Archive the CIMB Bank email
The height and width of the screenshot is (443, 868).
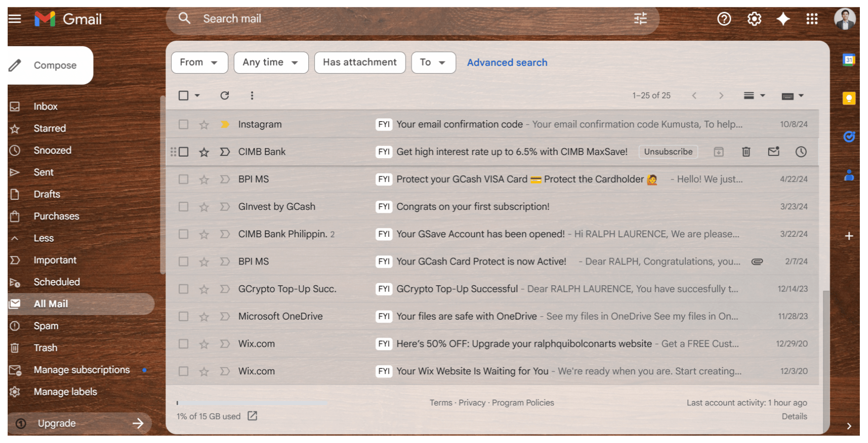(x=719, y=152)
